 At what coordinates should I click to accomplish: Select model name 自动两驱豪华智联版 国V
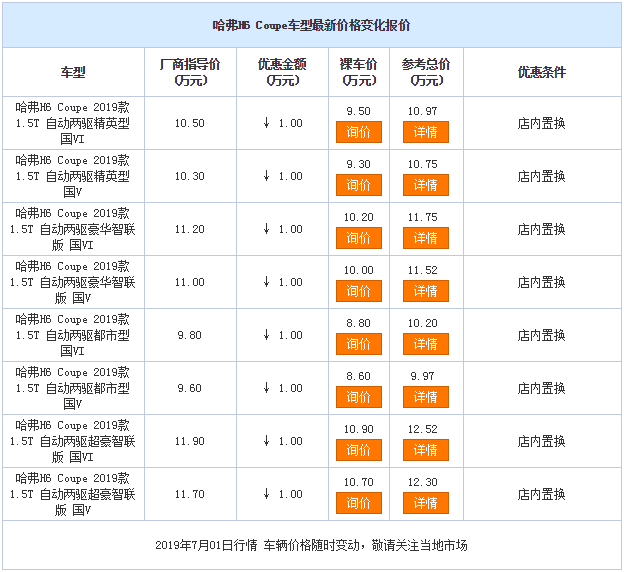(x=73, y=282)
